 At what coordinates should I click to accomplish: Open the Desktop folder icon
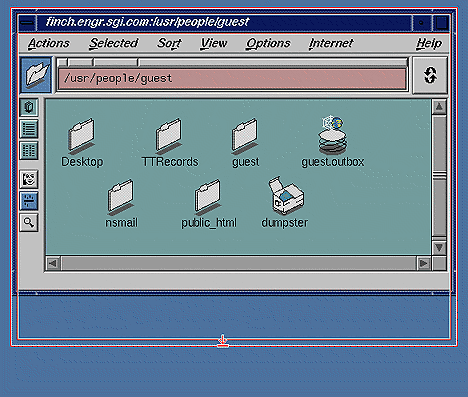[x=81, y=136]
